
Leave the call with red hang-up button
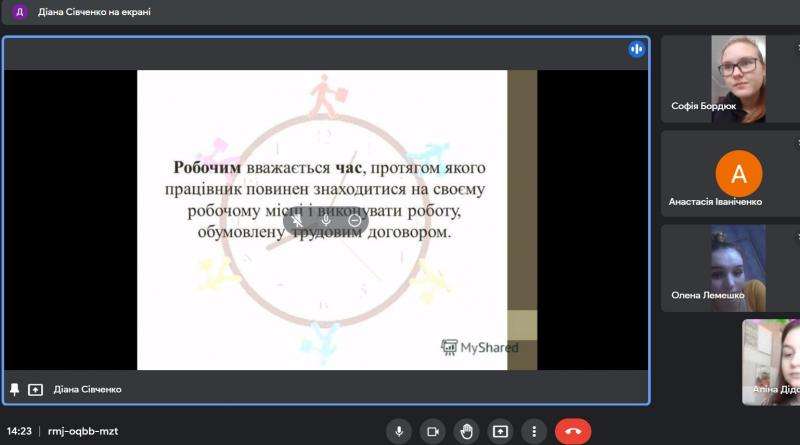pyautogui.click(x=573, y=431)
